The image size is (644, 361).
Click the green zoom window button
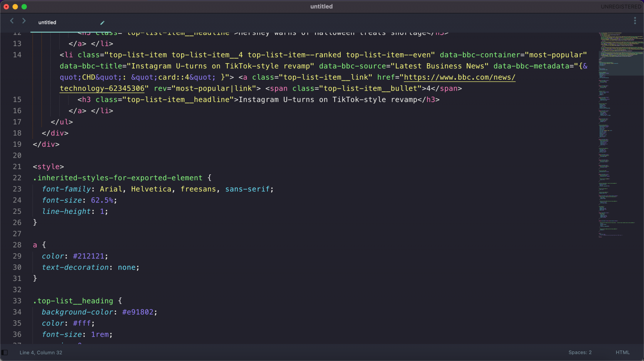click(24, 7)
